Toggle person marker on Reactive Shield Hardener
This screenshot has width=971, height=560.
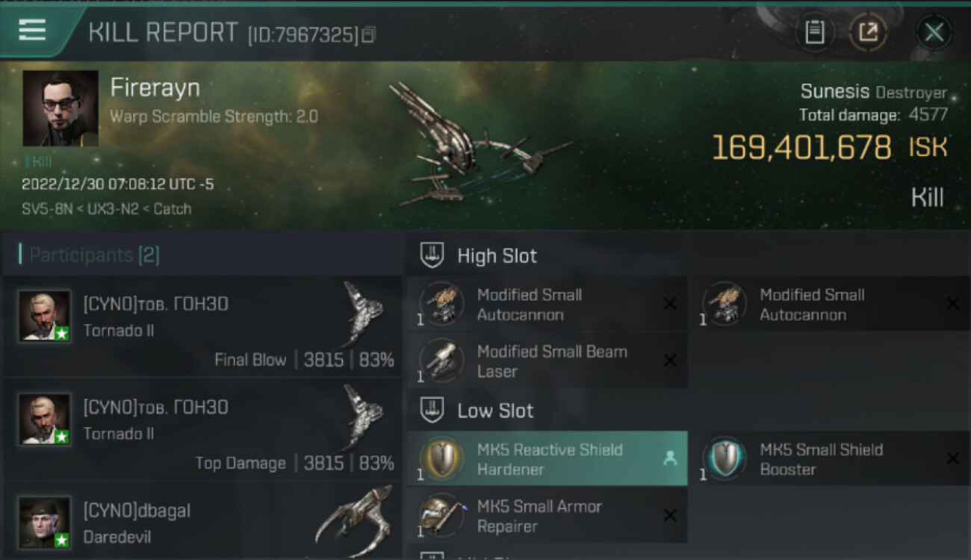pyautogui.click(x=670, y=459)
